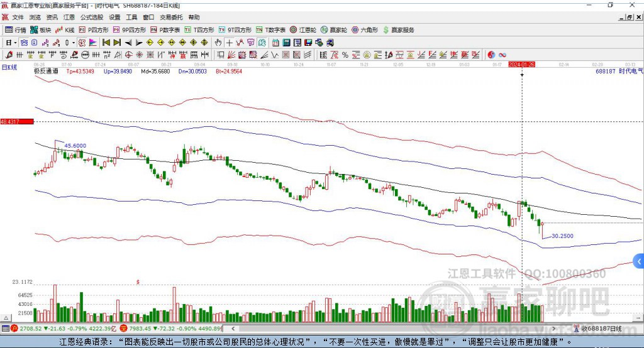Select the Gann fan lines drawing tool
This screenshot has width=644, height=348.
(x=231, y=55)
